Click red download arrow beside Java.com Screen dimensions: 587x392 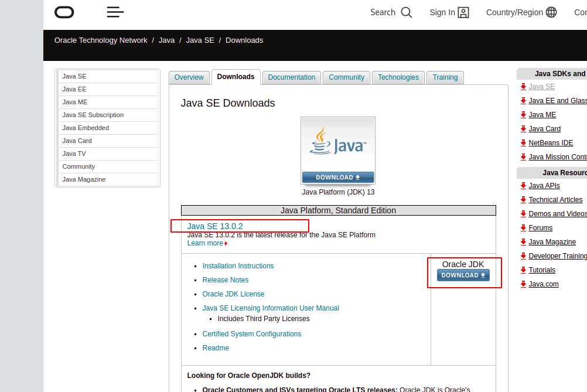click(523, 284)
